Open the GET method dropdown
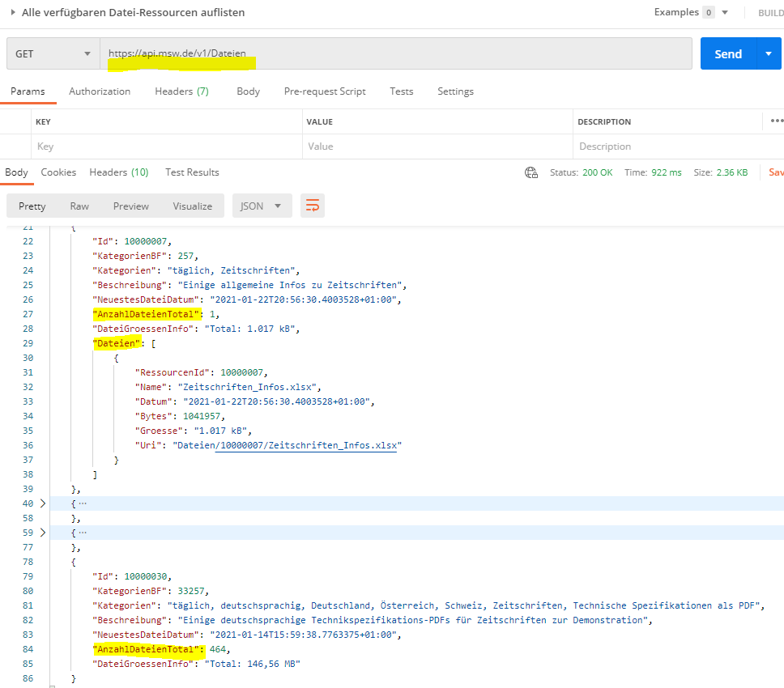The height and width of the screenshot is (688, 784). coord(53,54)
